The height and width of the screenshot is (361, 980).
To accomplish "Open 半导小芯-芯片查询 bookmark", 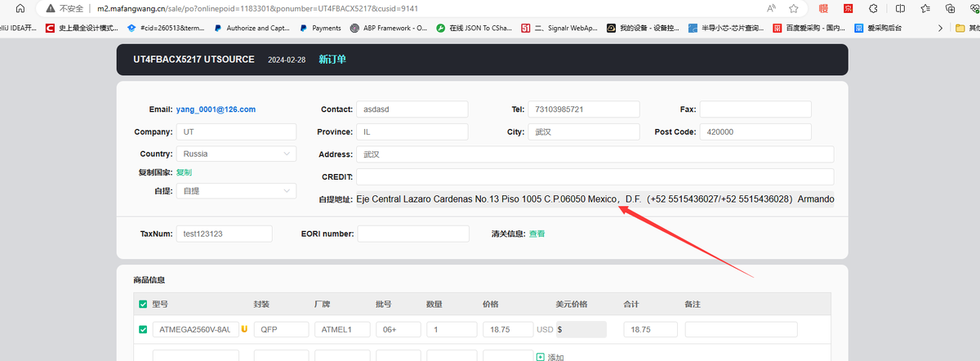I will click(x=727, y=27).
